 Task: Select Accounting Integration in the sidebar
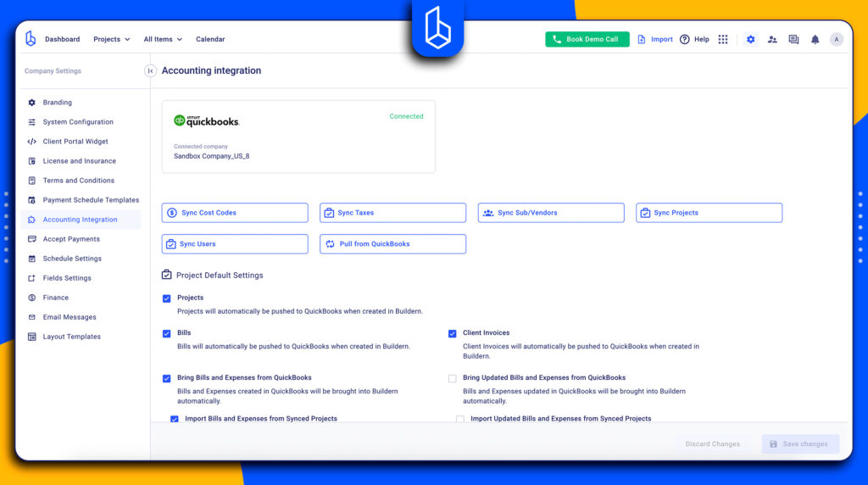pos(81,220)
